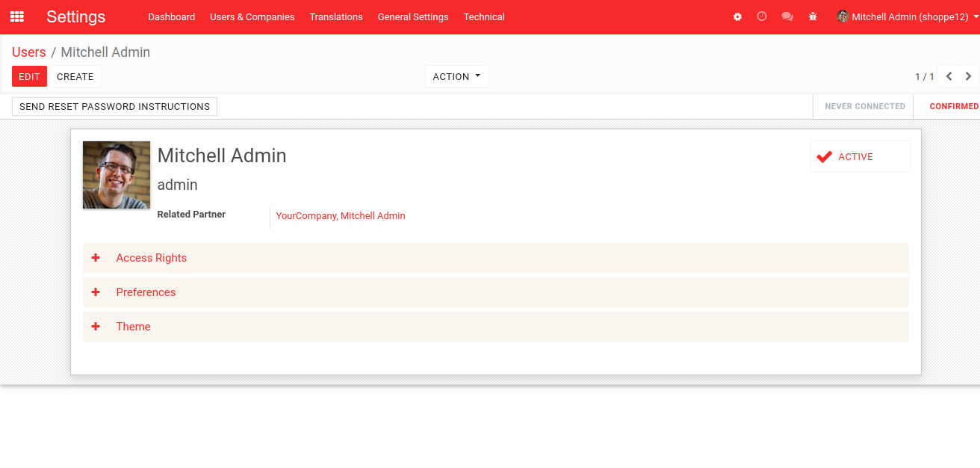Expand the Preferences section

(x=496, y=292)
